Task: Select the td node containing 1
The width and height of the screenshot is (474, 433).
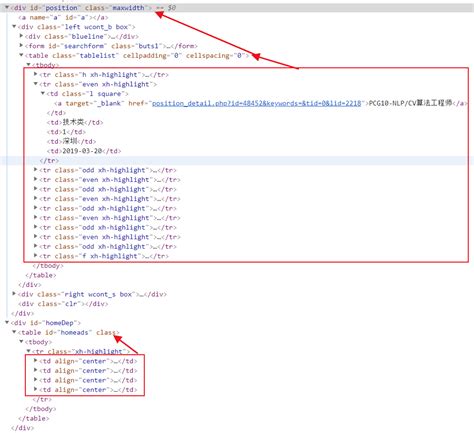Action: (66, 132)
